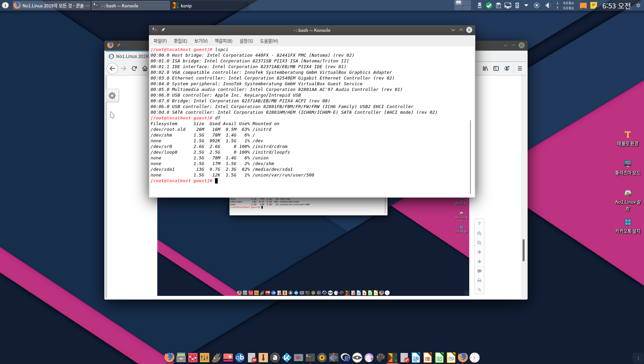Open the 카카오톡 설치 desktop shortcut
Viewport: 644px width, 364px height.
point(628,226)
